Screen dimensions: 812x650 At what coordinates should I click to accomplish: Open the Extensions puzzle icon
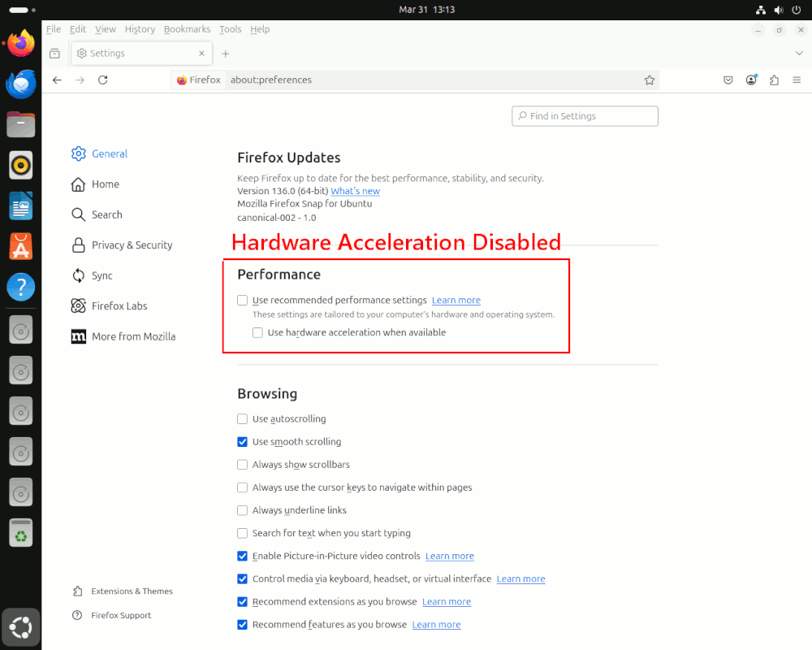[774, 80]
